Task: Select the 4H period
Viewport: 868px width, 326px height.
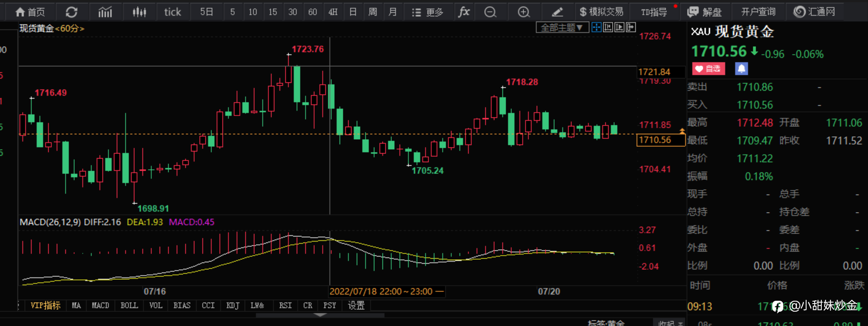Action: point(333,12)
